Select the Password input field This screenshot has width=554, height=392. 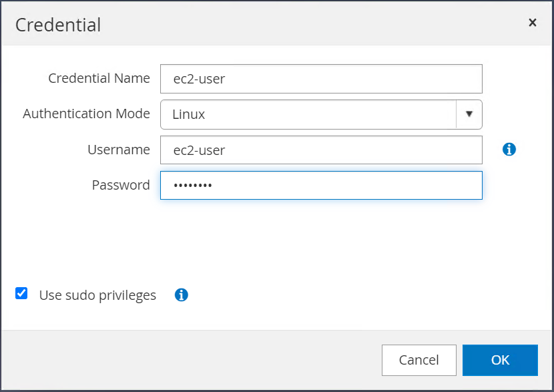(321, 186)
